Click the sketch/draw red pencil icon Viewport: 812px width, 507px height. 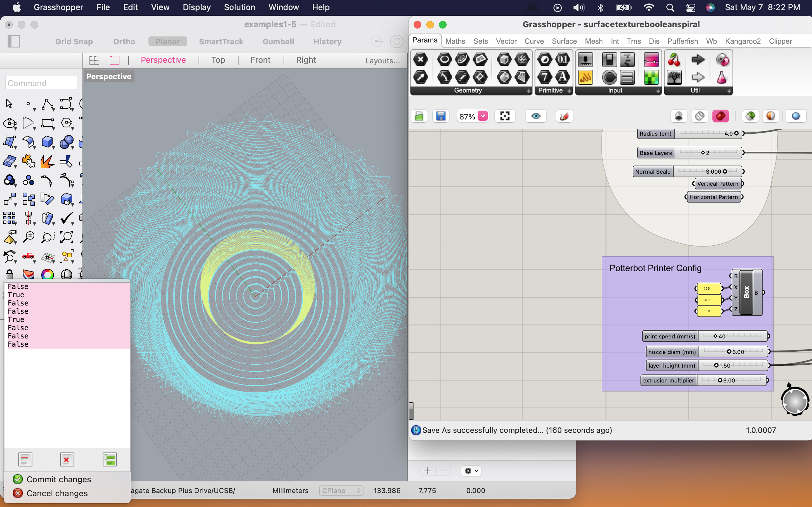[564, 116]
